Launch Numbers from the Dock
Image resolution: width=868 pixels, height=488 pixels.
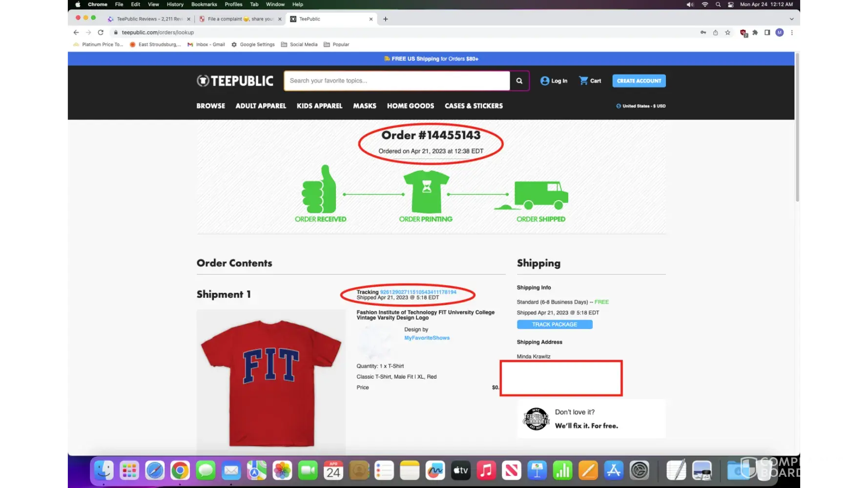point(562,470)
